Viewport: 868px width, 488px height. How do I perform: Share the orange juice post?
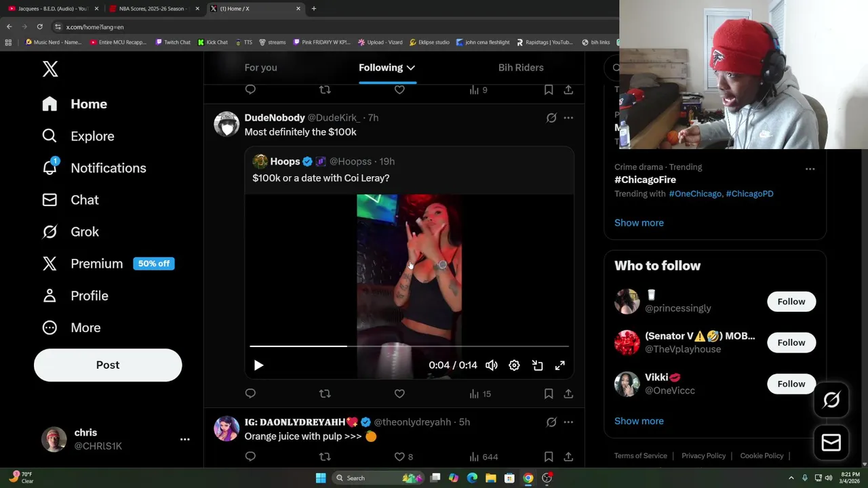coord(568,457)
